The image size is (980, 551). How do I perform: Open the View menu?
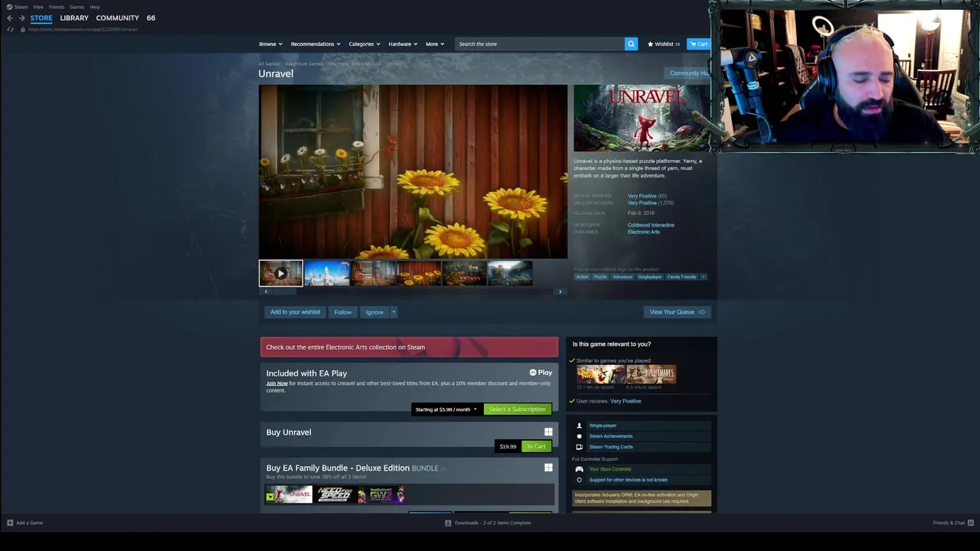tap(38, 7)
